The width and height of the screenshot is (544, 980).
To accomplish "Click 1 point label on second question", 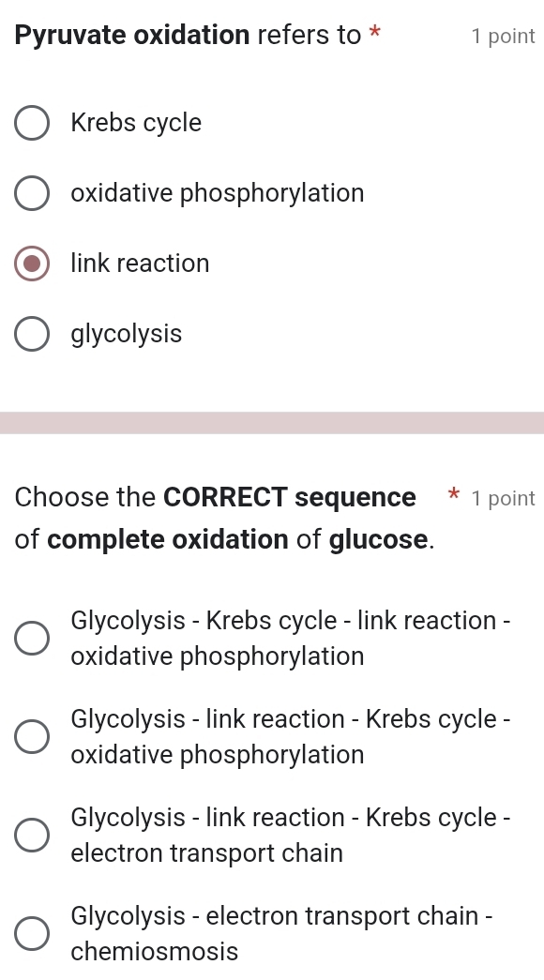I will pos(504,498).
